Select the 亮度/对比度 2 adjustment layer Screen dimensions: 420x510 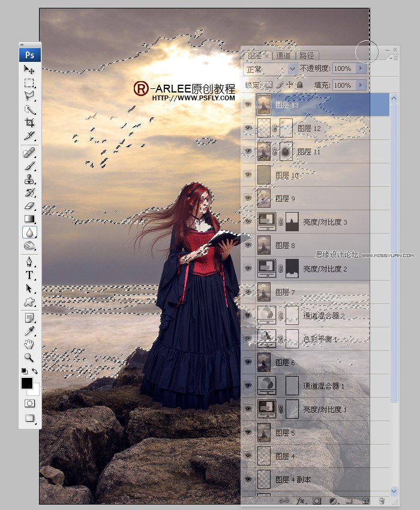coord(316,269)
